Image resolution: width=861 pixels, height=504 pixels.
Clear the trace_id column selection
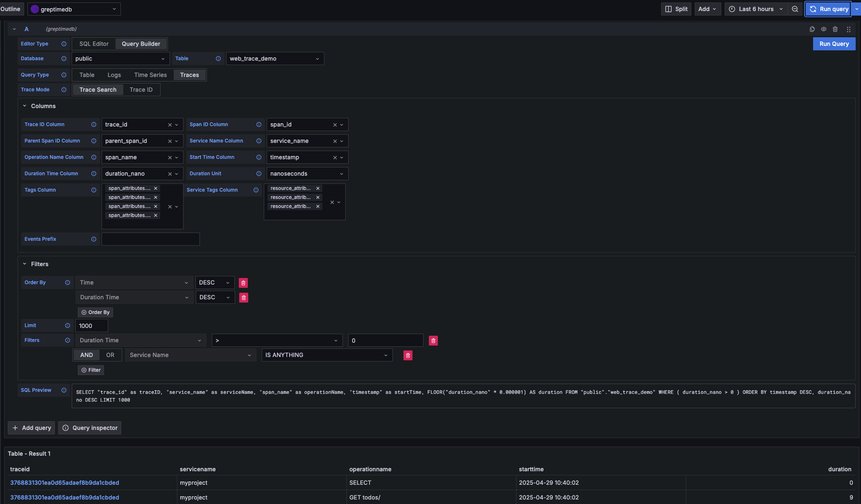tap(170, 125)
